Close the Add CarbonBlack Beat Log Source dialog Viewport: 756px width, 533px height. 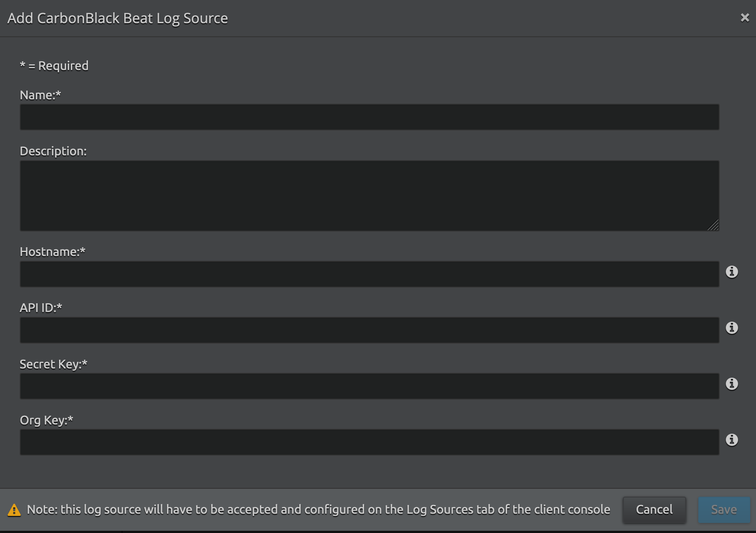point(745,18)
